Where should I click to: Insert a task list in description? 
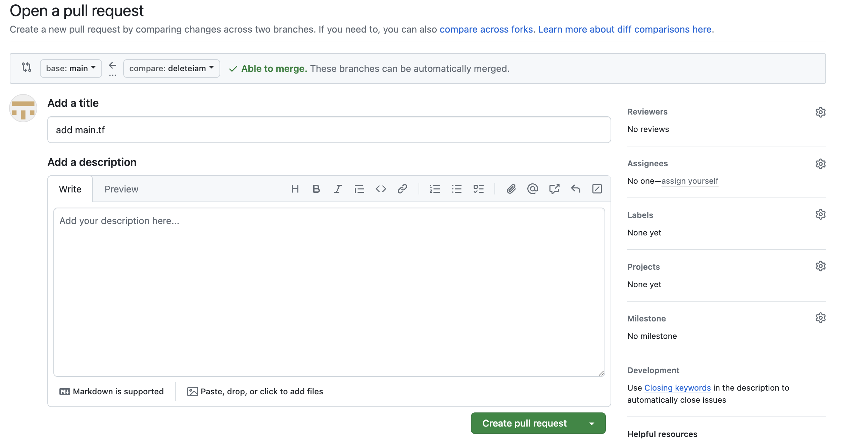[478, 189]
